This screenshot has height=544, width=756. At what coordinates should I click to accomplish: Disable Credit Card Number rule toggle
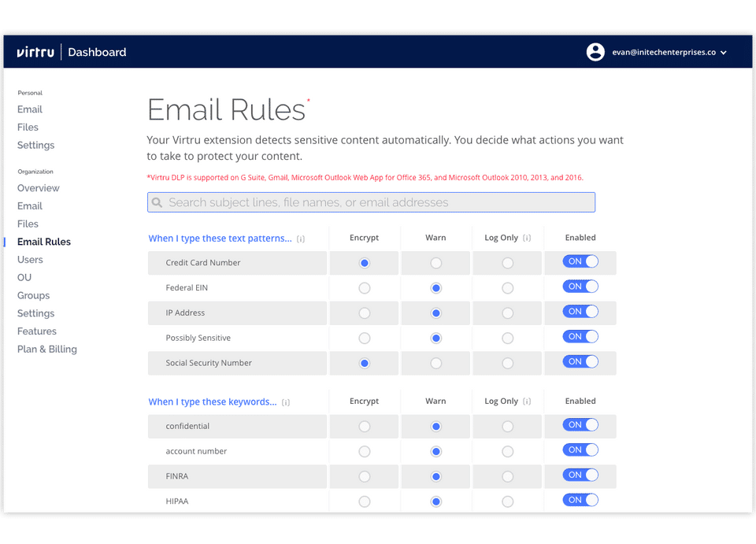click(580, 261)
